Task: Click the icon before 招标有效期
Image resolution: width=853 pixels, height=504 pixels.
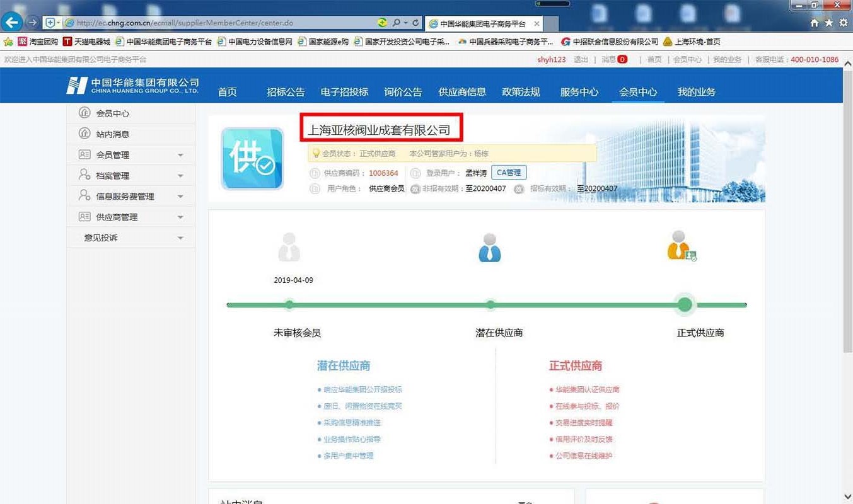Action: tap(519, 188)
